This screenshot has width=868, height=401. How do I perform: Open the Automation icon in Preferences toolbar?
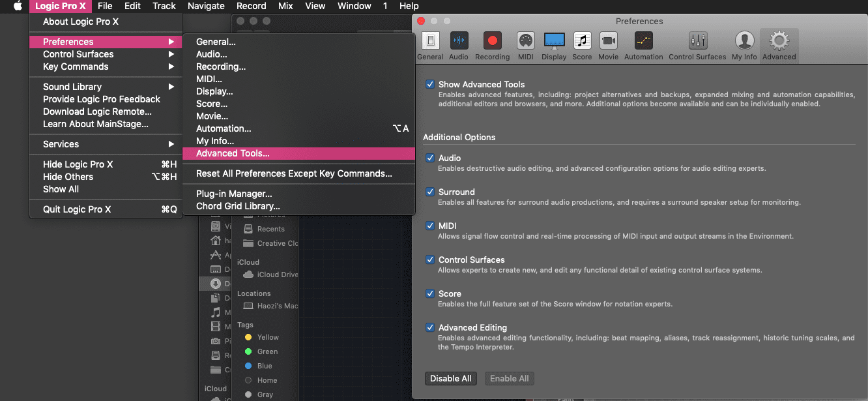click(643, 40)
